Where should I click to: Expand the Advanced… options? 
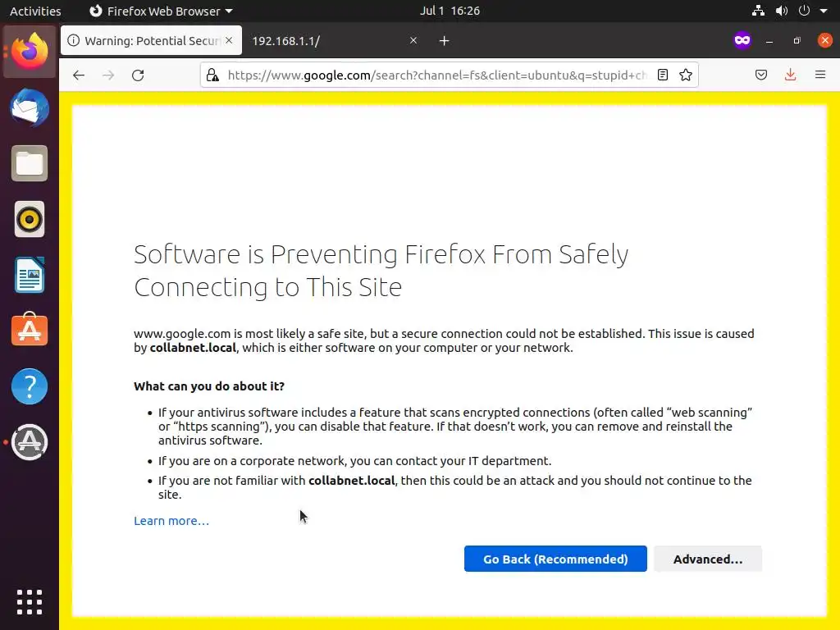pos(707,559)
